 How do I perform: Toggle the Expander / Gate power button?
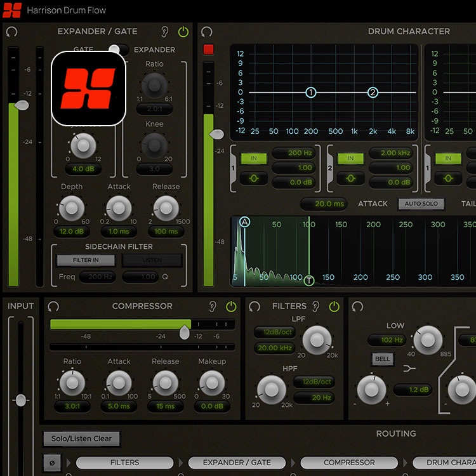pos(183,32)
